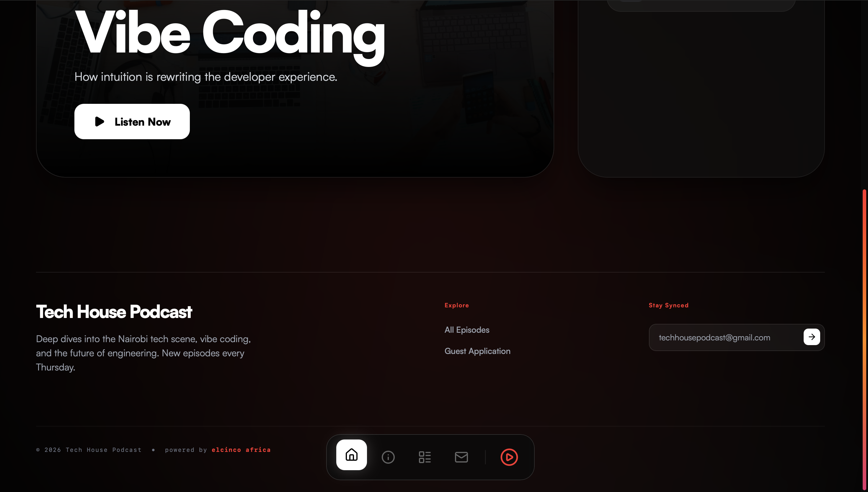Open the episodes list icon in dock

pyautogui.click(x=425, y=457)
